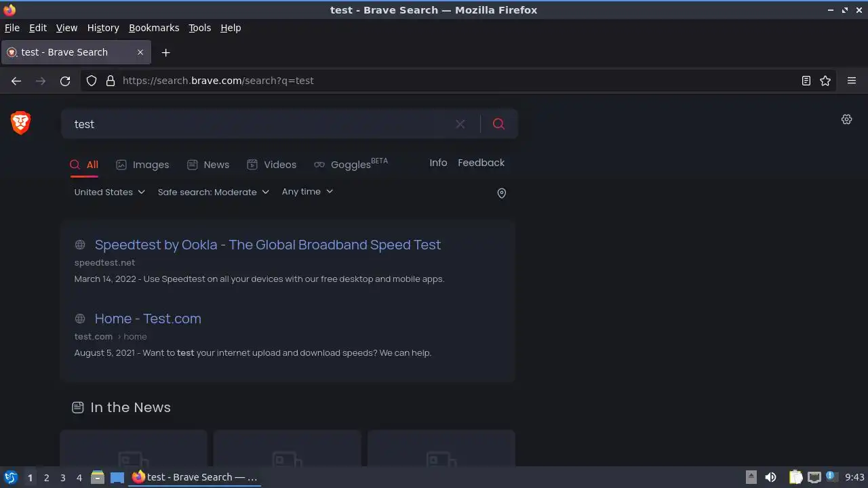Click the Feedback link
This screenshot has height=488, width=868.
(x=481, y=163)
